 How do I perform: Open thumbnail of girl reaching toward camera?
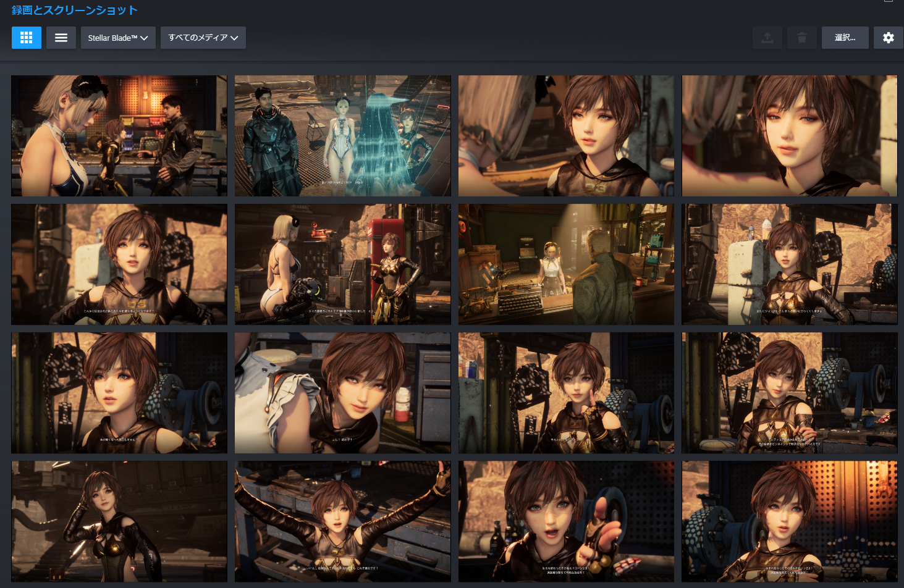[567, 521]
